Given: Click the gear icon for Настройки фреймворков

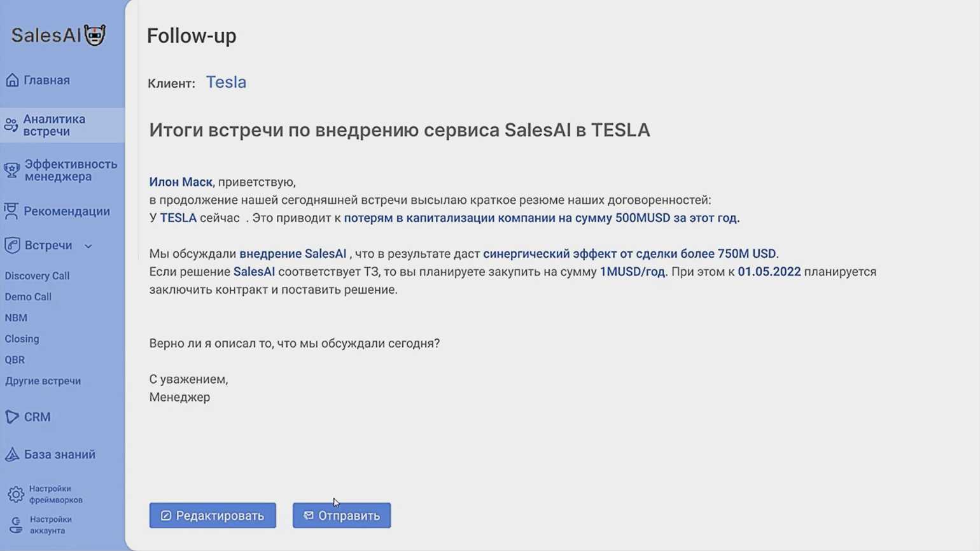Looking at the screenshot, I should [x=16, y=494].
